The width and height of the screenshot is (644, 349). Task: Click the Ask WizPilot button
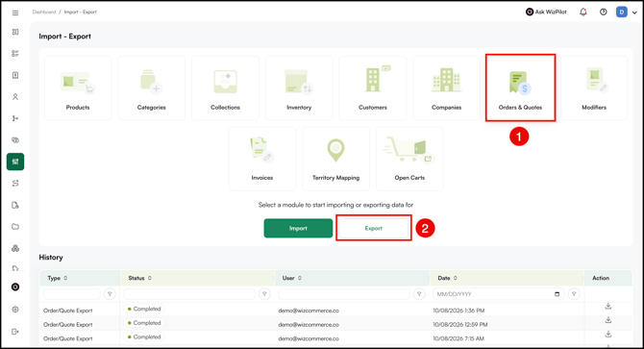pos(546,12)
